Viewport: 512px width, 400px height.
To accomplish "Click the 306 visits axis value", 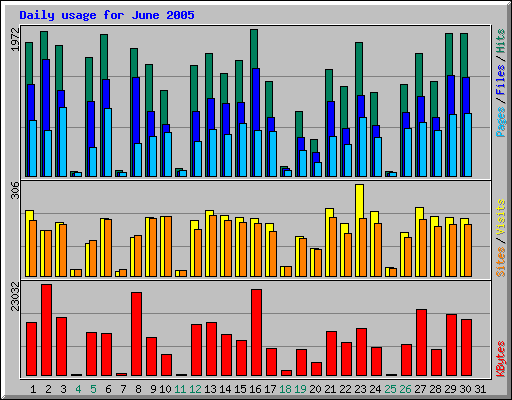I will (x=15, y=190).
